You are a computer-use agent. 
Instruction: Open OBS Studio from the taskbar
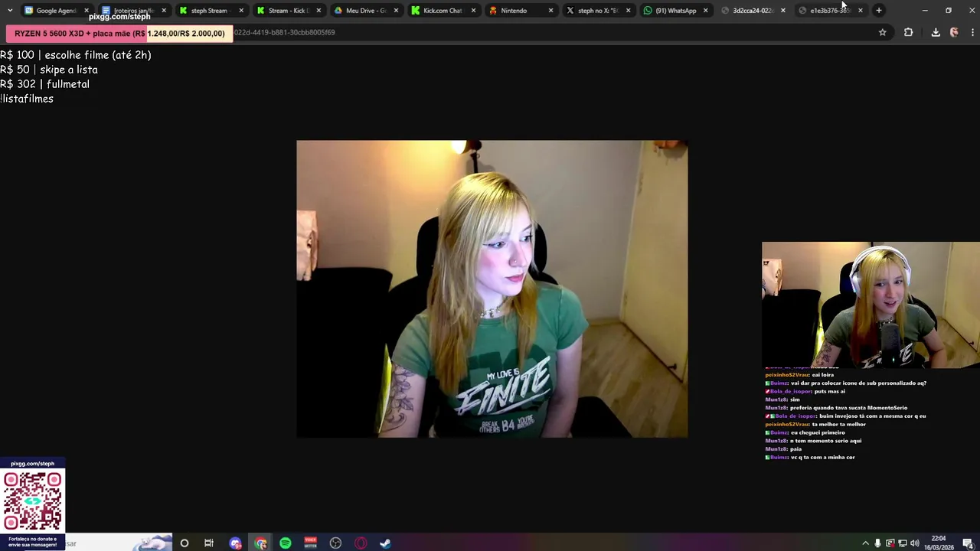[335, 543]
